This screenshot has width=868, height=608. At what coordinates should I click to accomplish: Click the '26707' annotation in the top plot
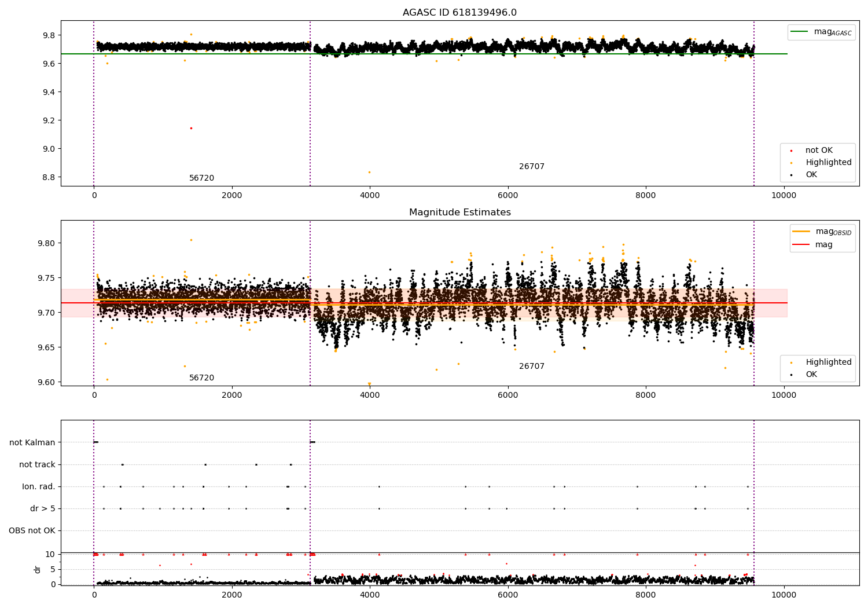pos(531,167)
